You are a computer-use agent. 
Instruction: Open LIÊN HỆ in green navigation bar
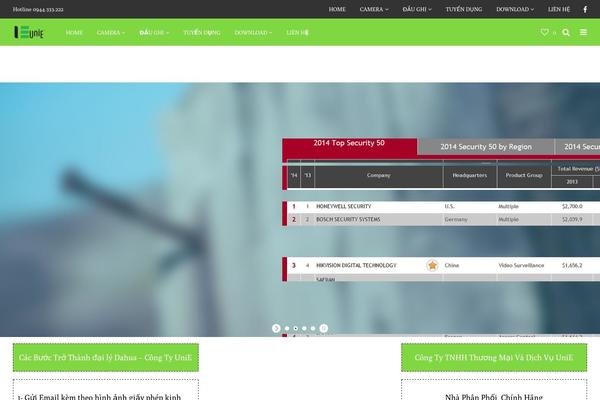(297, 33)
